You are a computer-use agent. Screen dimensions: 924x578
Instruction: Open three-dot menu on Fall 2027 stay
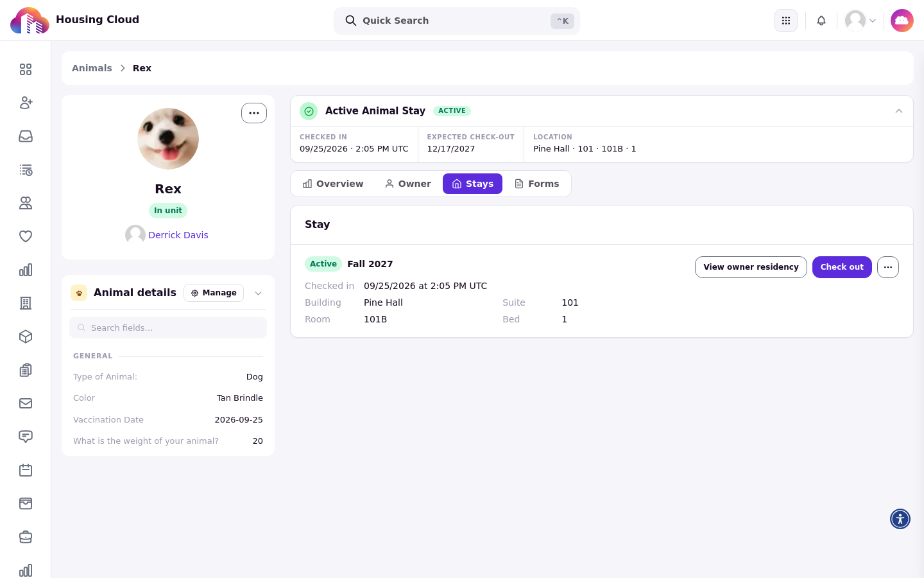click(888, 267)
